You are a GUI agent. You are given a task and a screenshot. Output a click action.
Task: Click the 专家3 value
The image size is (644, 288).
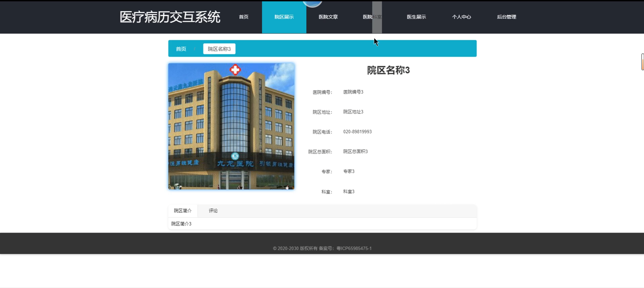(349, 171)
